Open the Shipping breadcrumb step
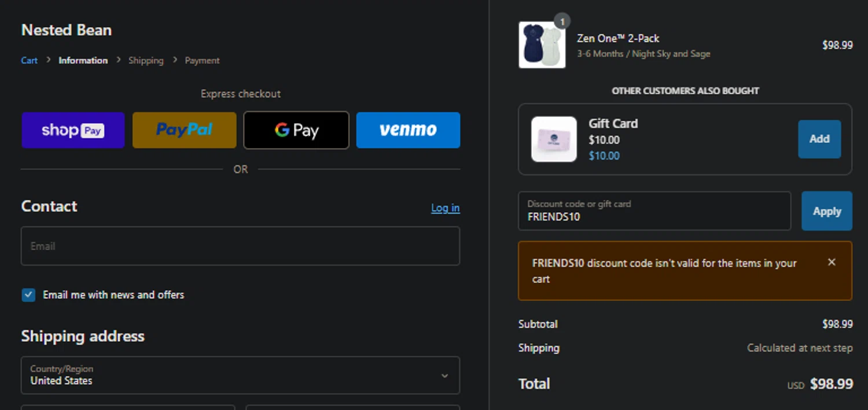Image resolution: width=868 pixels, height=410 pixels. coord(146,60)
